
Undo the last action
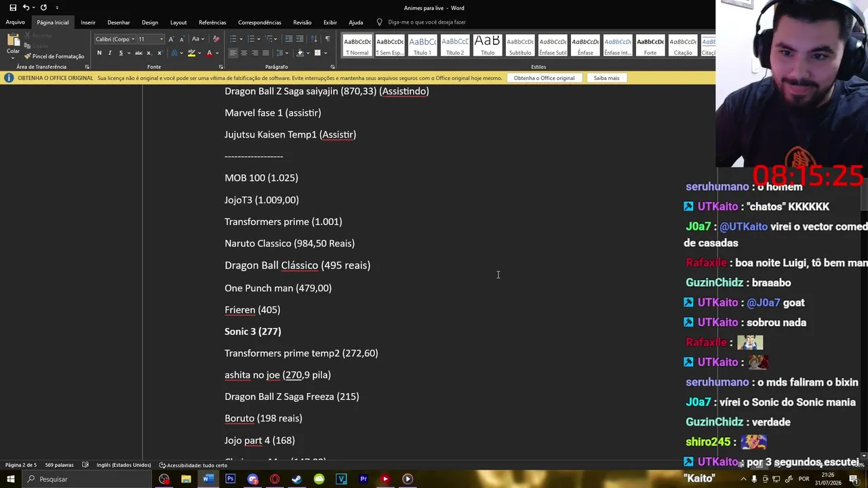(x=26, y=7)
